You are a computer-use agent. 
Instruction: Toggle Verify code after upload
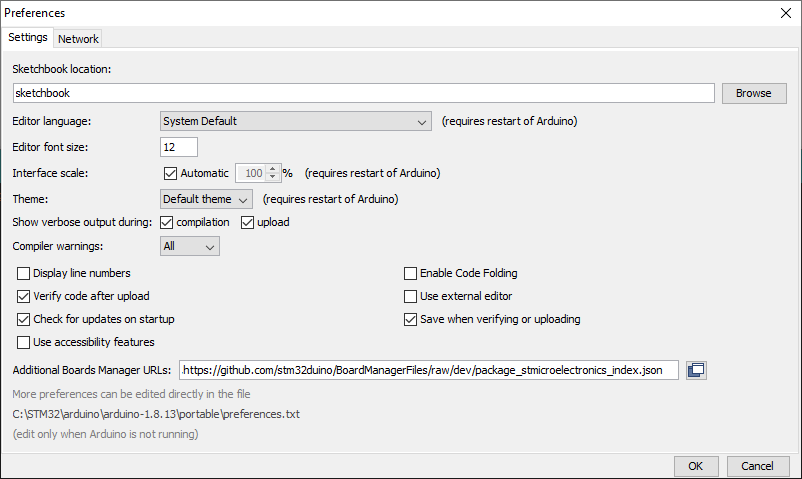point(24,296)
